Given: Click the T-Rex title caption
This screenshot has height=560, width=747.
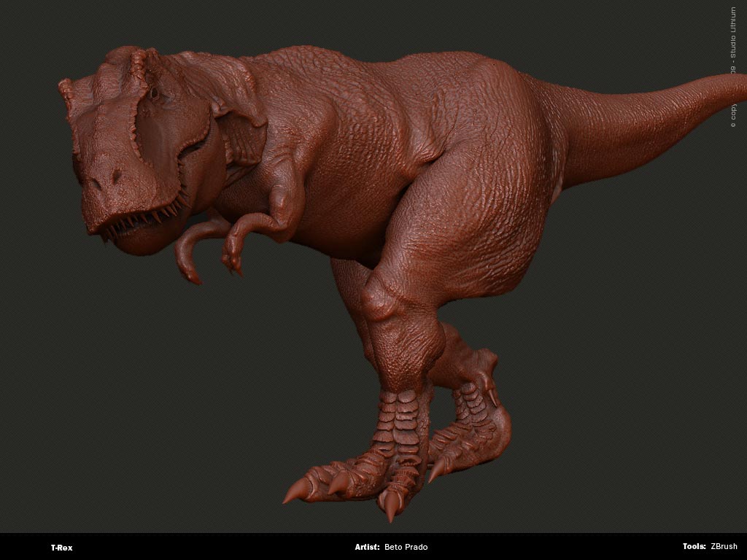Looking at the screenshot, I should pyautogui.click(x=62, y=548).
